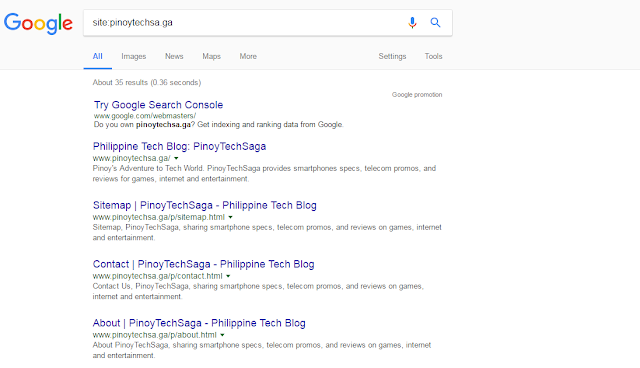This screenshot has width=640, height=368.
Task: Click the 'About PinoyTechSaga, sharing' snippet text
Action: point(262,350)
